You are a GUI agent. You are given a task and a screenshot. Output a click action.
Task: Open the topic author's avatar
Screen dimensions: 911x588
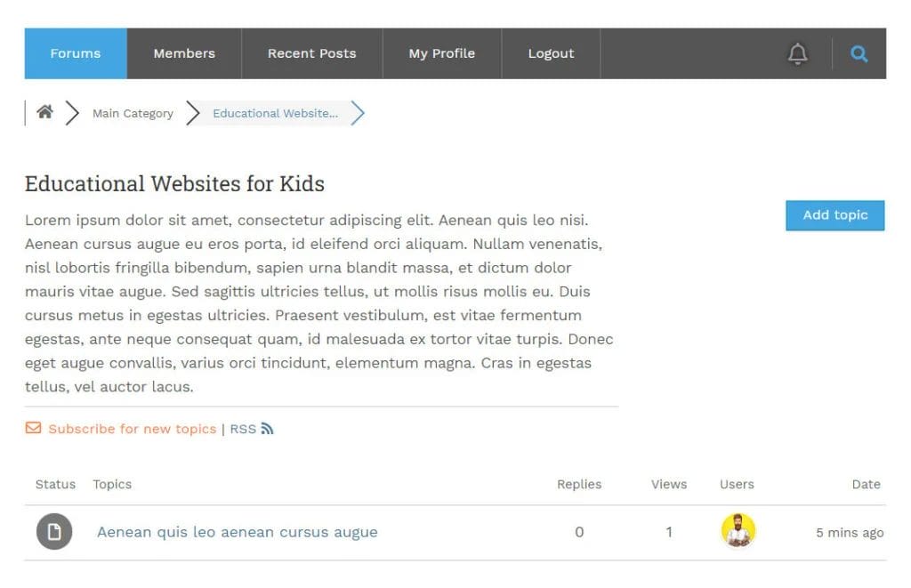[738, 531]
